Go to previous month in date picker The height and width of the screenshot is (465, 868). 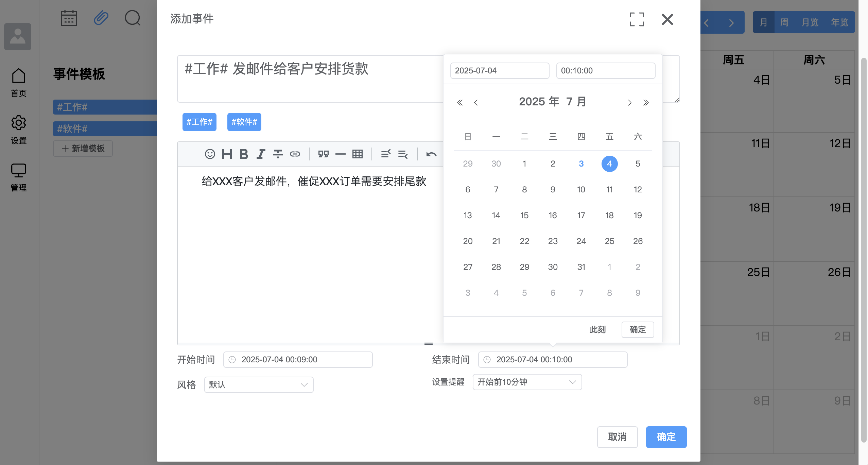[x=476, y=102]
